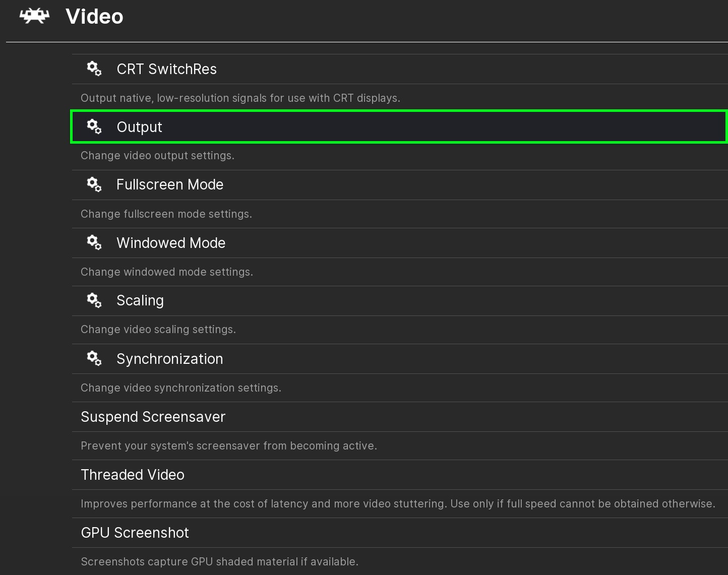The width and height of the screenshot is (728, 575).
Task: Open the Synchronization settings entry
Action: [x=170, y=359]
